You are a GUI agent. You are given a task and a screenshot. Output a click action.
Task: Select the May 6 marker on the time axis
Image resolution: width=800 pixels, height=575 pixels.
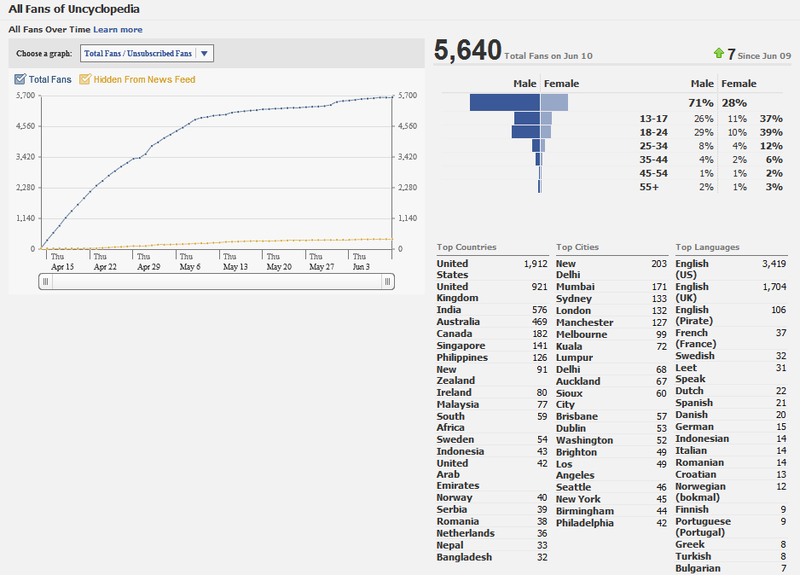(x=190, y=262)
